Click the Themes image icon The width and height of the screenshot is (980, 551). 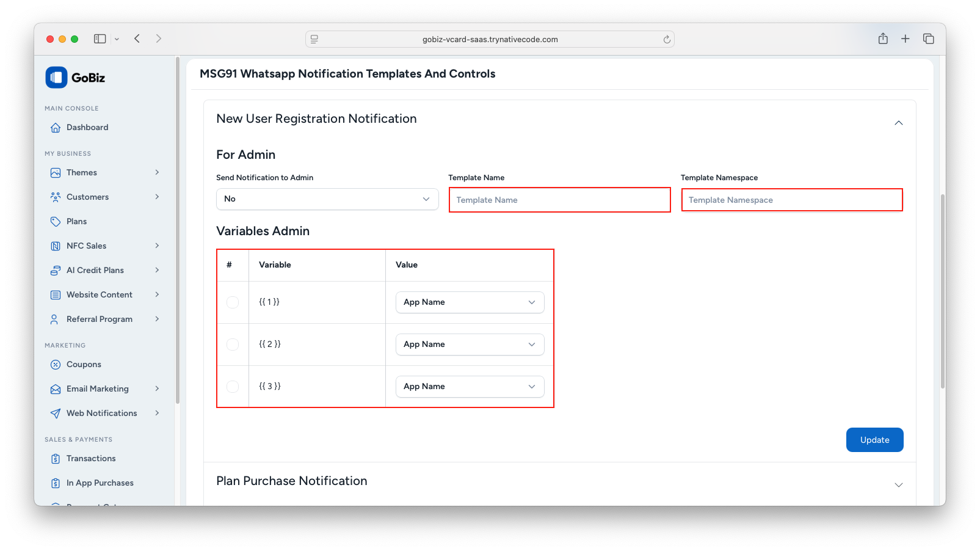(x=56, y=173)
